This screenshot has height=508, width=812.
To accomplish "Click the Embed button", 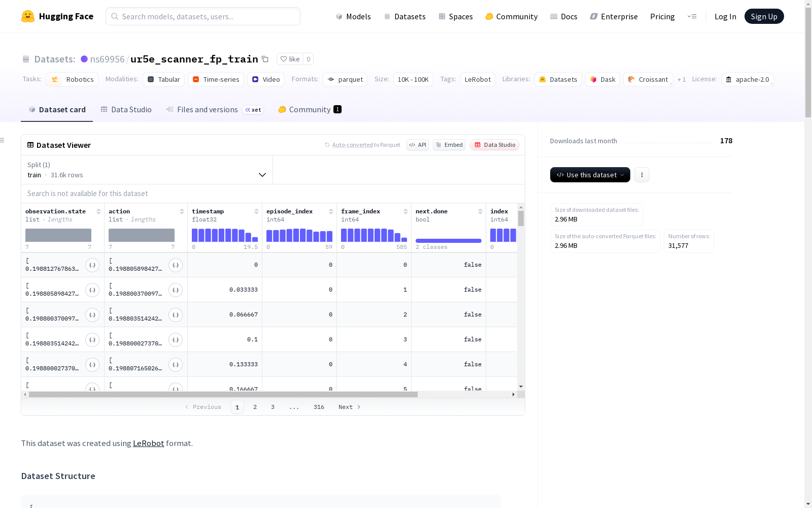I will [449, 145].
